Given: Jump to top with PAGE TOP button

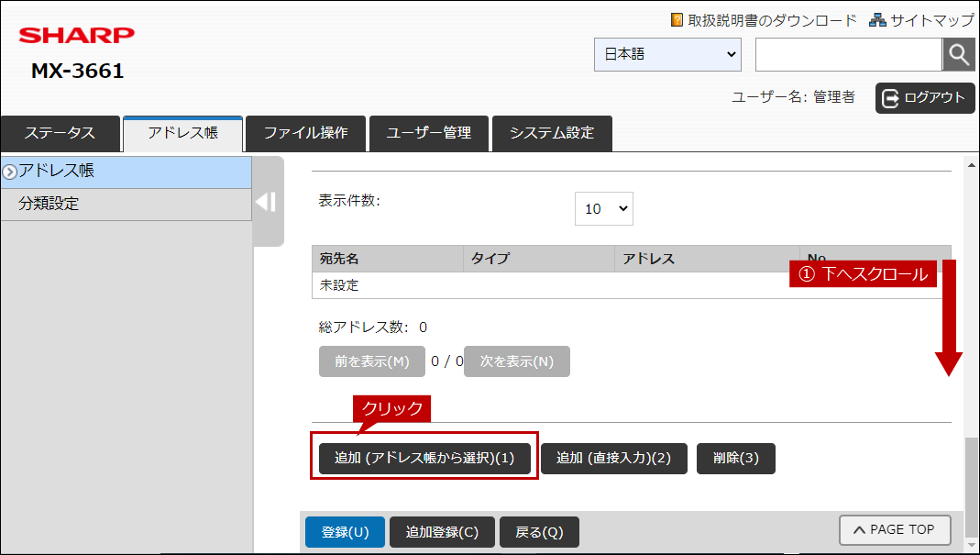Looking at the screenshot, I should coord(895,530).
